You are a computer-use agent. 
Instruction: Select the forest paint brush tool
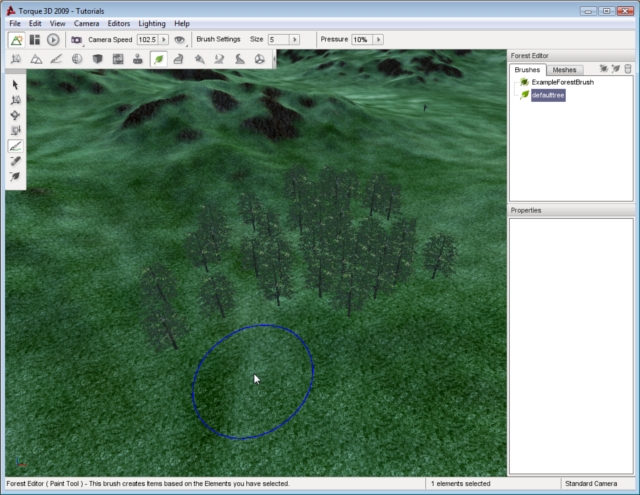[x=16, y=146]
